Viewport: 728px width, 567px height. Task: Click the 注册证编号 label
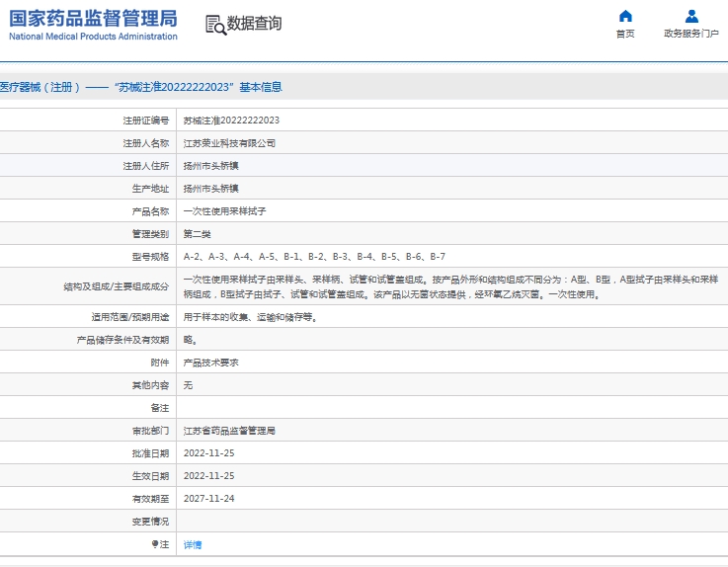[146, 121]
